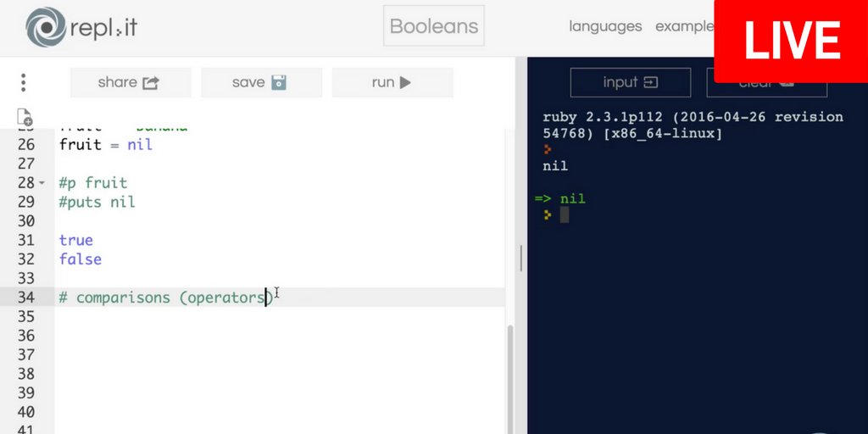Click line number 35 in the gutter
The image size is (868, 434).
pyautogui.click(x=26, y=317)
